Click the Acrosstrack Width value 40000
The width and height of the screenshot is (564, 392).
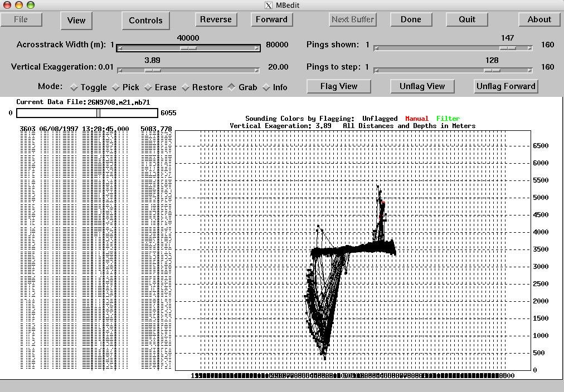pos(188,38)
